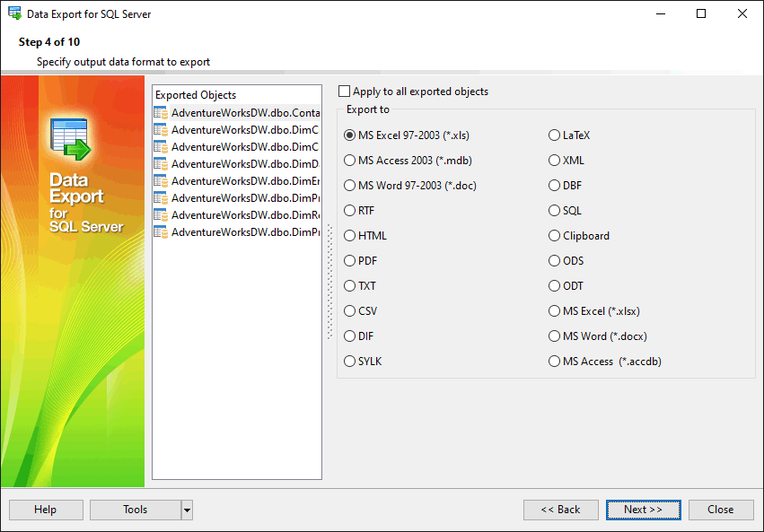Choose MS Excel (*.xlsx) as output format
This screenshot has width=764, height=532.
(555, 311)
